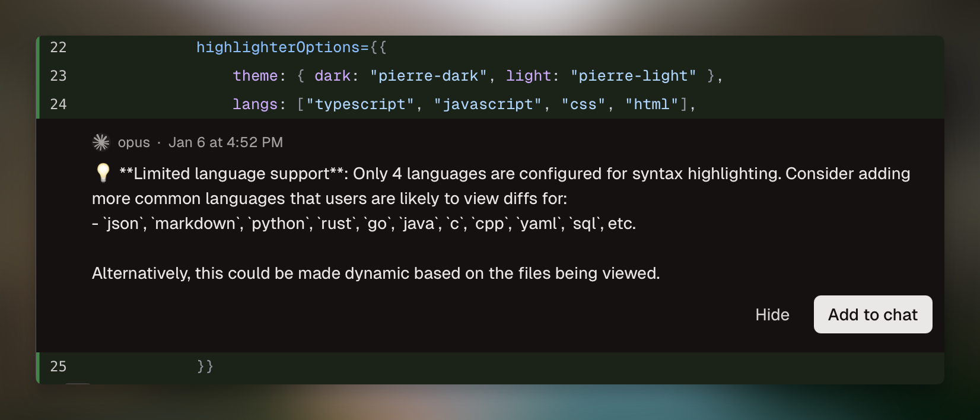Click line number 23 in the gutter
Screen dimensions: 980x420
tap(58, 76)
